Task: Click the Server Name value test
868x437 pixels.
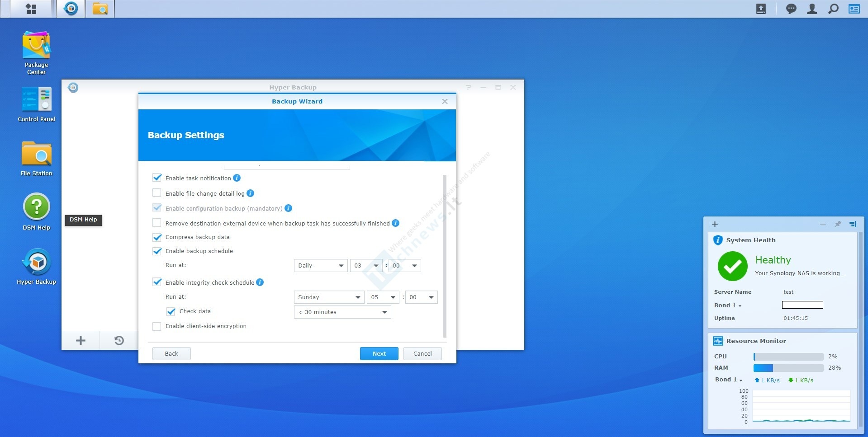Action: (788, 292)
